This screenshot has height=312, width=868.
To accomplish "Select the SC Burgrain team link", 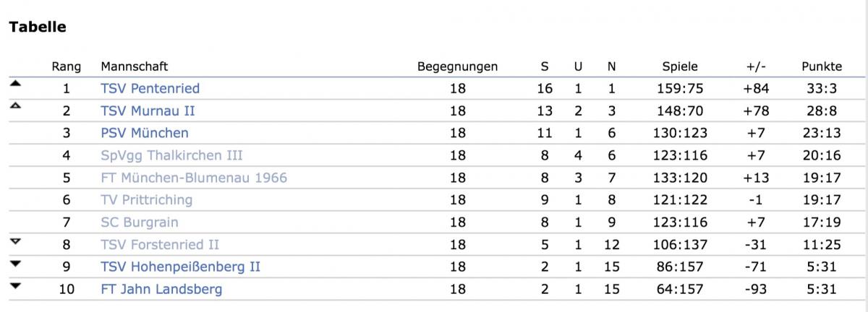I will pyautogui.click(x=139, y=222).
